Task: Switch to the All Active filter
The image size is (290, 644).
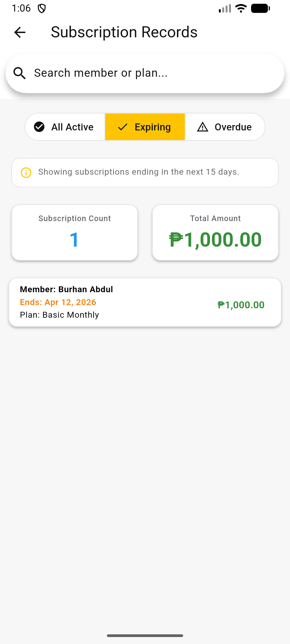Action: [x=65, y=127]
